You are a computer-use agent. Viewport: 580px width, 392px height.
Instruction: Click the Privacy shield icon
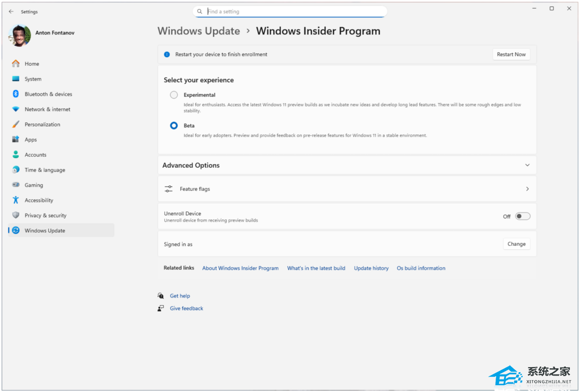(x=15, y=215)
